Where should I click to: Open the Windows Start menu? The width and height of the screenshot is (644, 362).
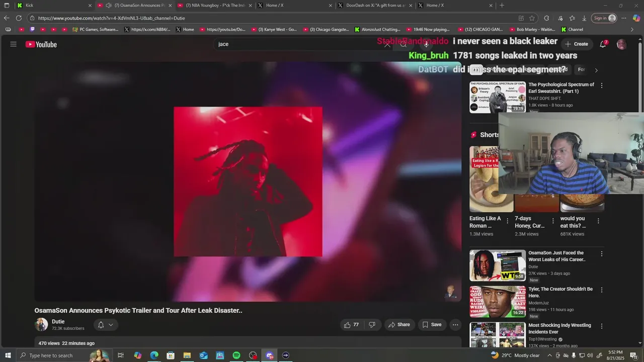7,355
